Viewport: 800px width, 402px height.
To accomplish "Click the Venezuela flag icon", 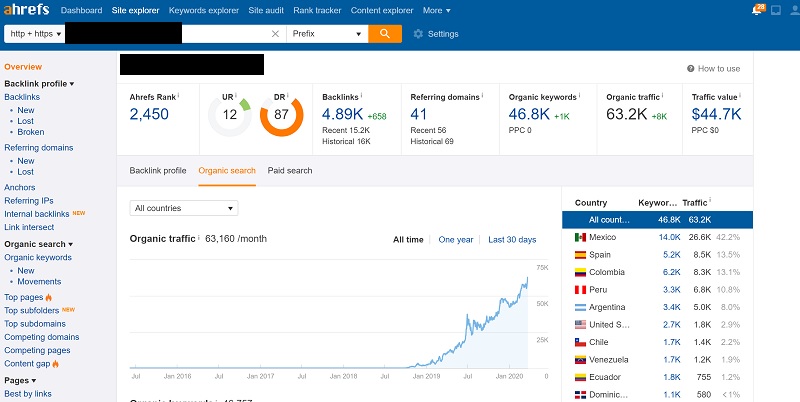I will pos(580,360).
